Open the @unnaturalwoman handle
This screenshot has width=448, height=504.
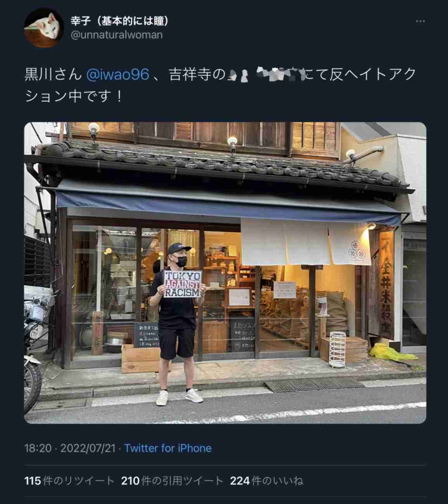[x=117, y=35]
